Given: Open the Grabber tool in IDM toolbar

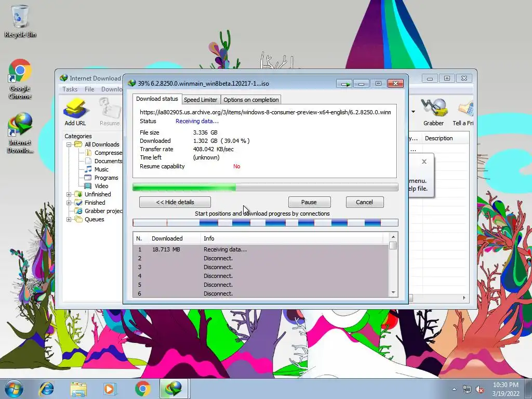Looking at the screenshot, I should pos(433,112).
